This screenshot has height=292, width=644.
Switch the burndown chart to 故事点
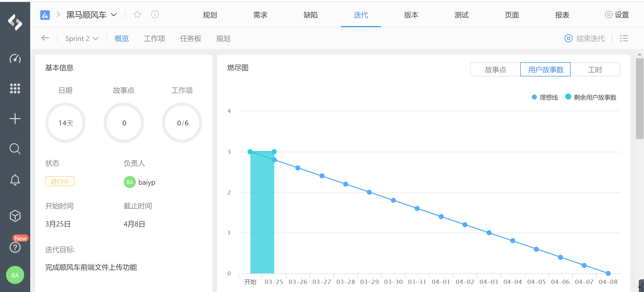[495, 70]
